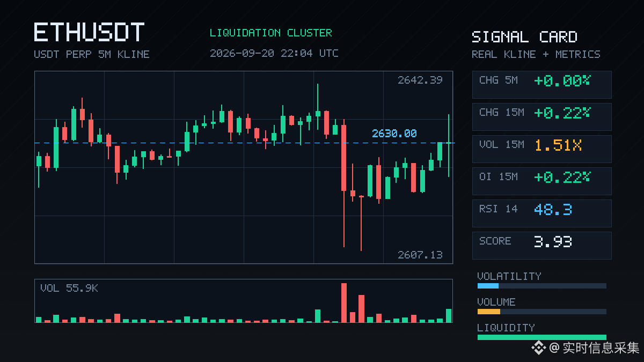Click the USDT PERP 5M KLINE subtitle
The width and height of the screenshot is (644, 362).
[x=92, y=54]
